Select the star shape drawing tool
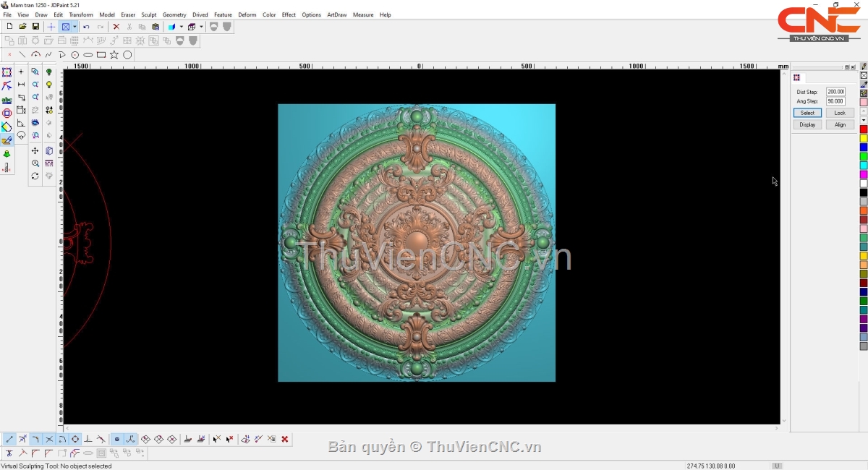The width and height of the screenshot is (868, 470). coord(114,55)
